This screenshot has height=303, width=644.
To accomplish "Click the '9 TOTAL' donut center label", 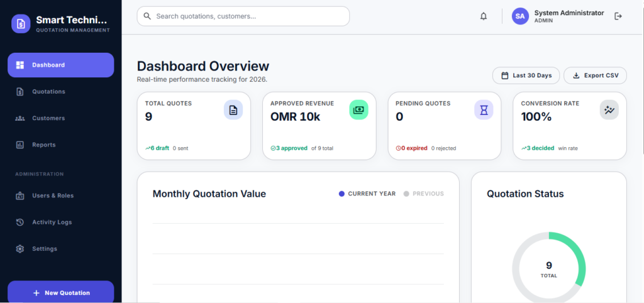I will pyautogui.click(x=548, y=269).
